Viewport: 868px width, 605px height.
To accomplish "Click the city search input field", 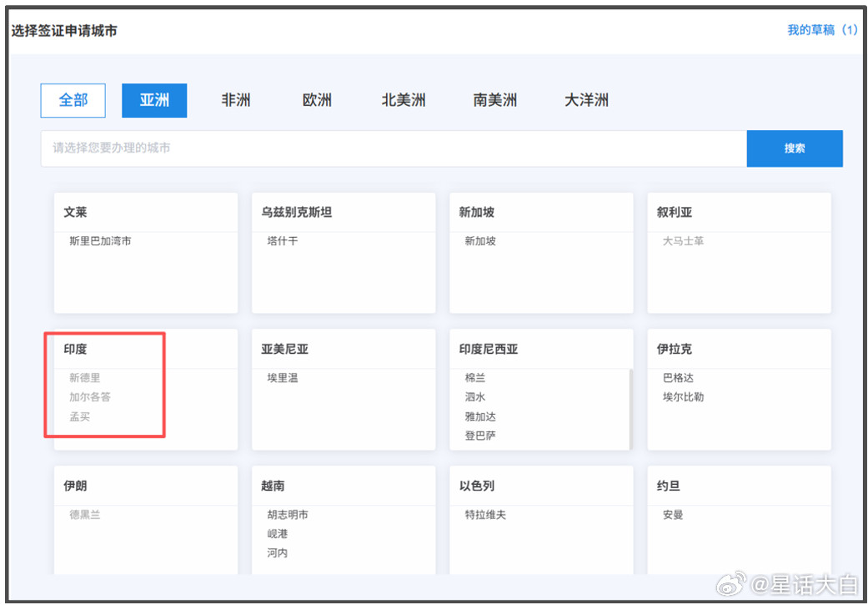I will point(393,149).
